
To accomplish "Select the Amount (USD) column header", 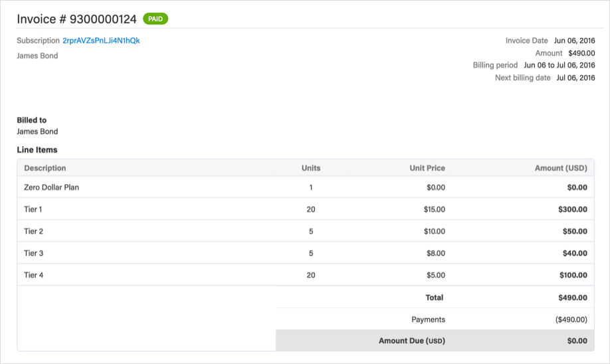I will 560,168.
